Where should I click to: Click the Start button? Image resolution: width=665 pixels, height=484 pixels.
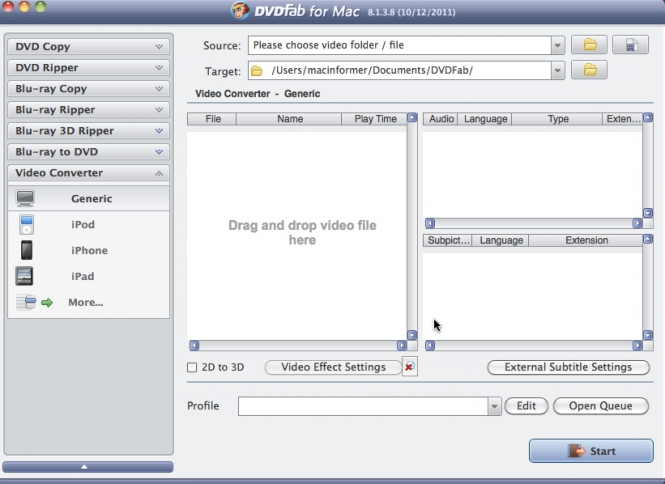click(x=591, y=450)
